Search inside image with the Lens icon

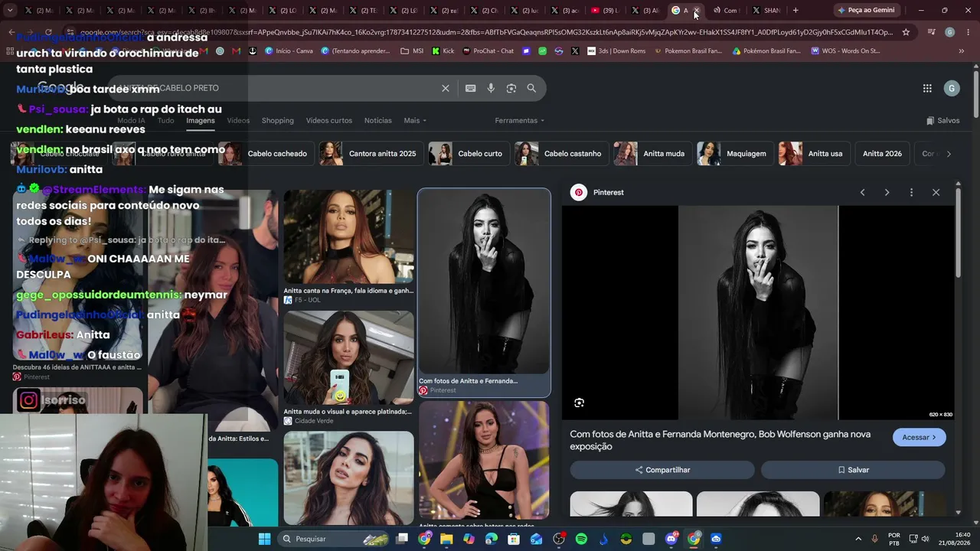[579, 403]
